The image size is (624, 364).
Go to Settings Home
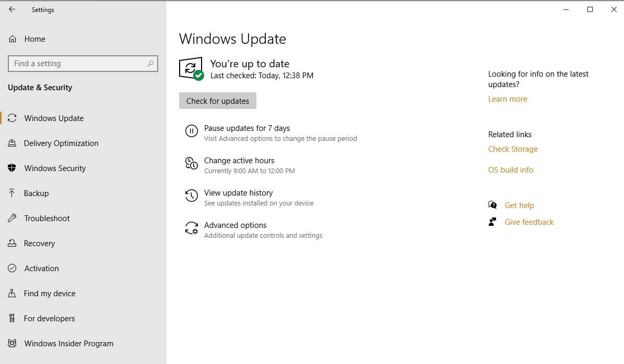point(34,39)
